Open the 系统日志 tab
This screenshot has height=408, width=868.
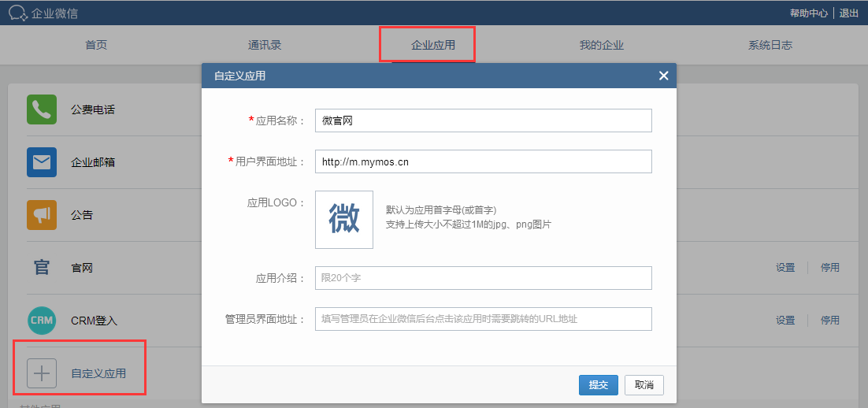point(770,45)
